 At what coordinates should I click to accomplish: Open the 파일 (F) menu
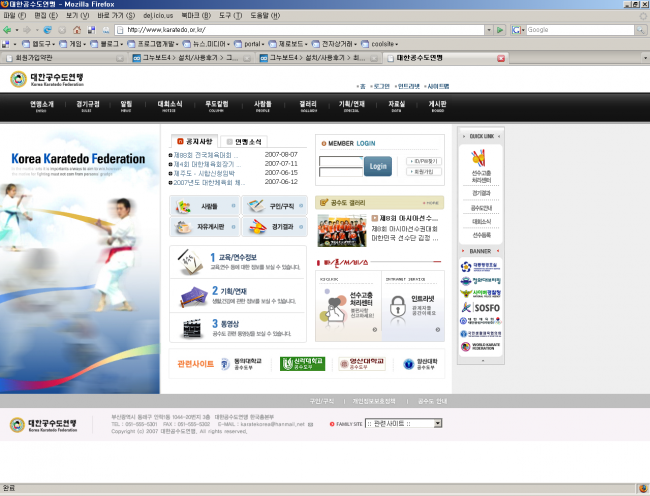15,15
